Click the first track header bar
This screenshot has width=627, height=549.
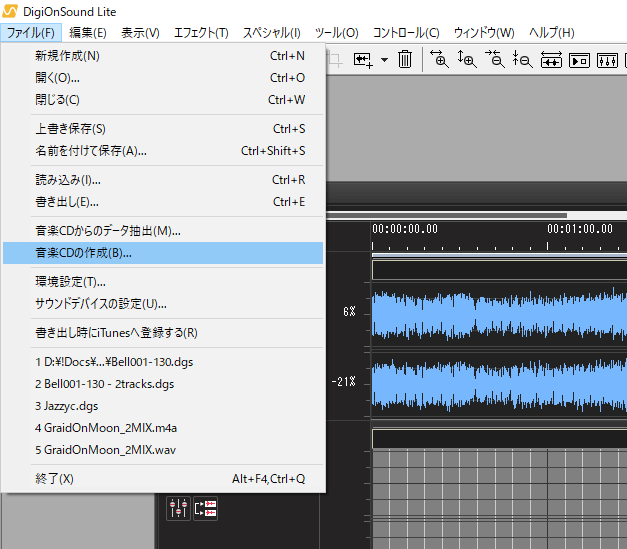coord(499,270)
